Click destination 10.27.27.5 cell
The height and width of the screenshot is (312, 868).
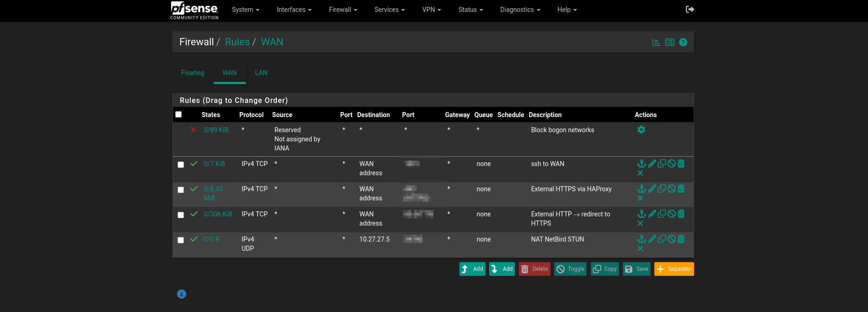[374, 239]
